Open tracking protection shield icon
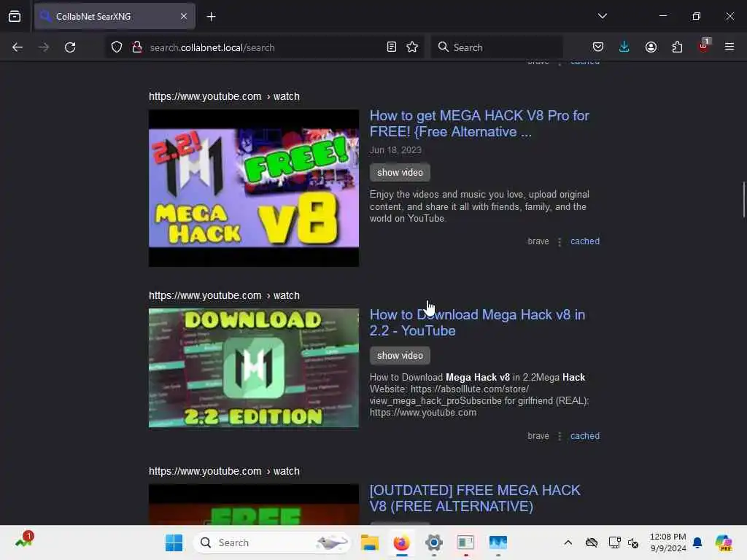The width and height of the screenshot is (747, 560). click(117, 47)
